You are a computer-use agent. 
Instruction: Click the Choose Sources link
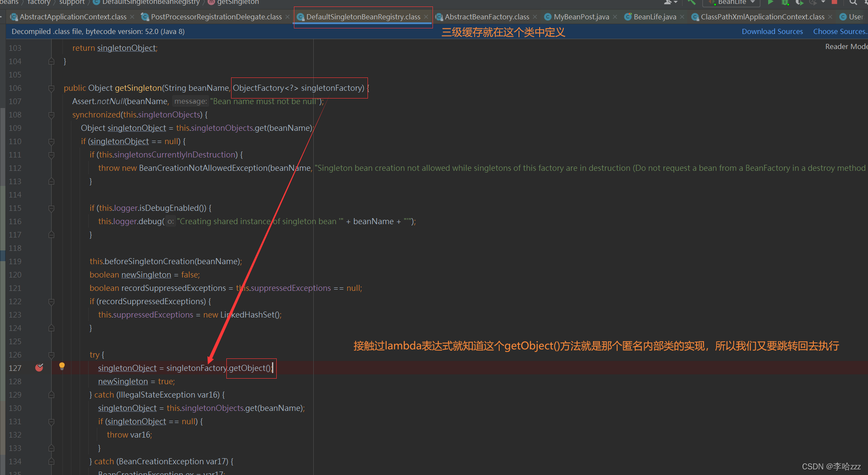tap(839, 31)
